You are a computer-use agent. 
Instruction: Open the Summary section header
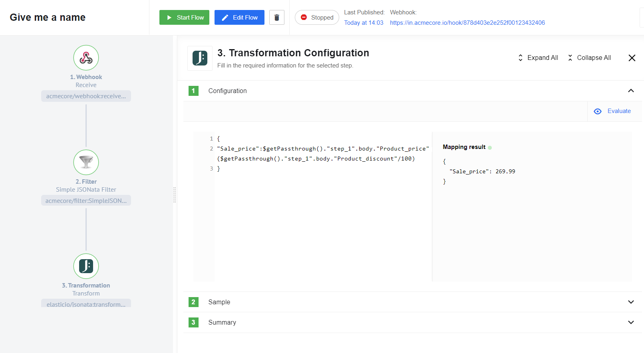[x=412, y=322]
